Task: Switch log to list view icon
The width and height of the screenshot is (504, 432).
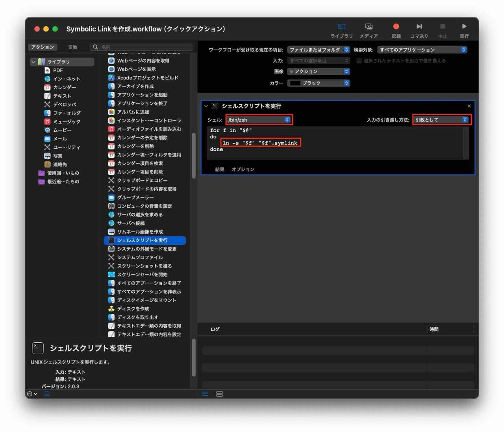Action: pyautogui.click(x=205, y=394)
